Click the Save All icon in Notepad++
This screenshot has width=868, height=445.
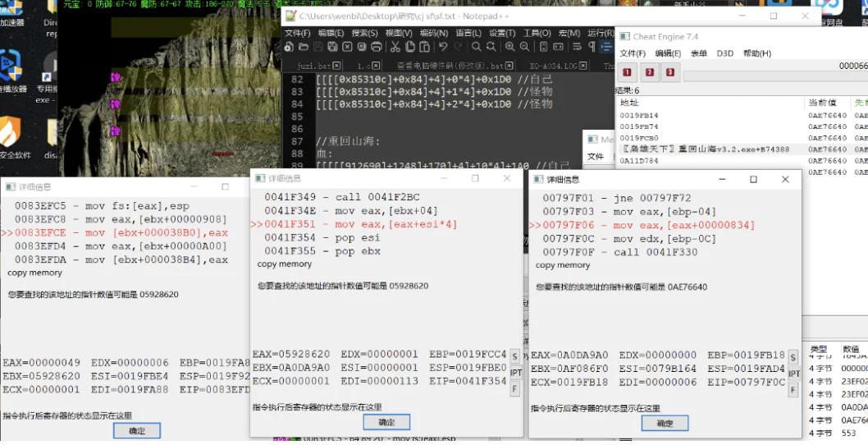click(333, 47)
